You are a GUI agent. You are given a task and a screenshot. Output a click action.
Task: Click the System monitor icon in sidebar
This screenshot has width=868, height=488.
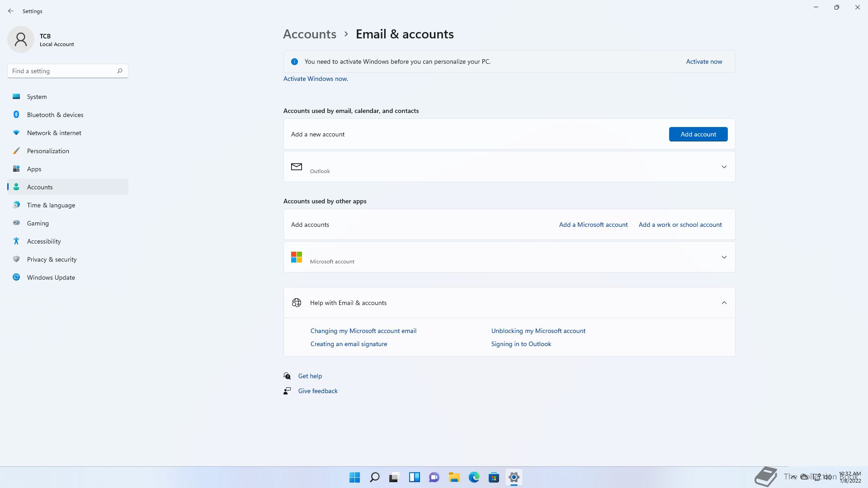16,96
